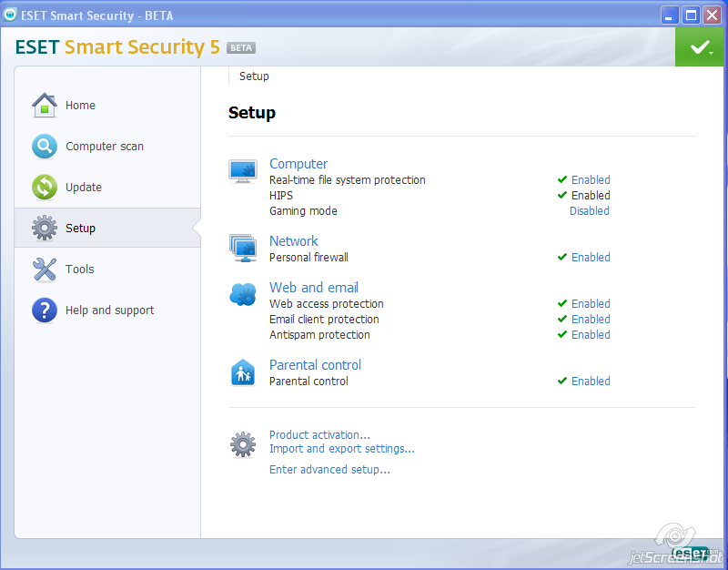The height and width of the screenshot is (570, 728).
Task: Click the Network monitors section icon
Action: tap(243, 248)
